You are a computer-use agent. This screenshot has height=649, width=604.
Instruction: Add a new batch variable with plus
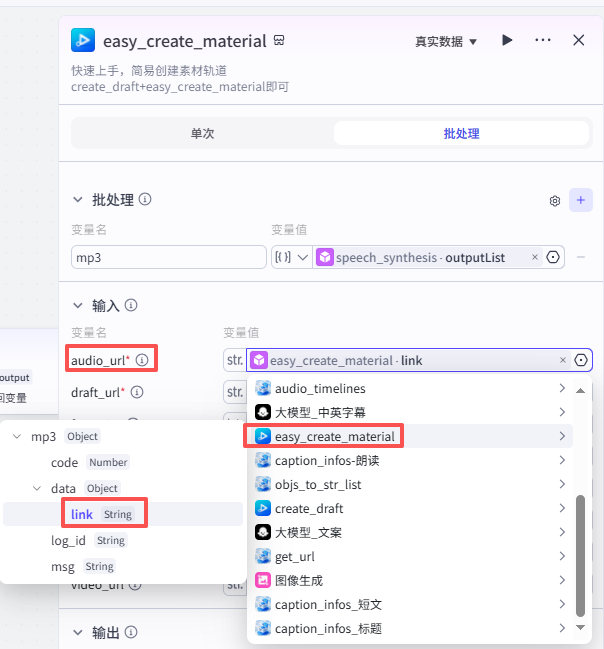(581, 200)
